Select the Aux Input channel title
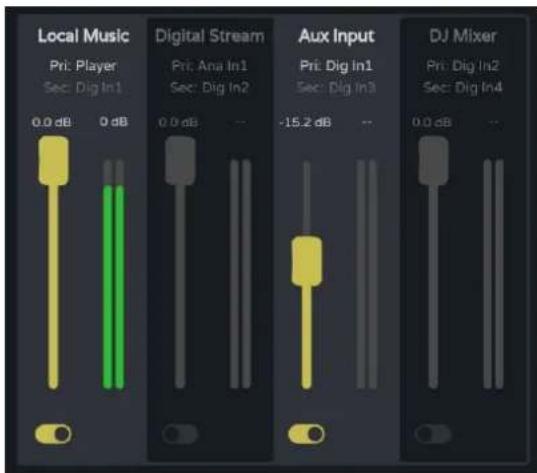 point(336,36)
